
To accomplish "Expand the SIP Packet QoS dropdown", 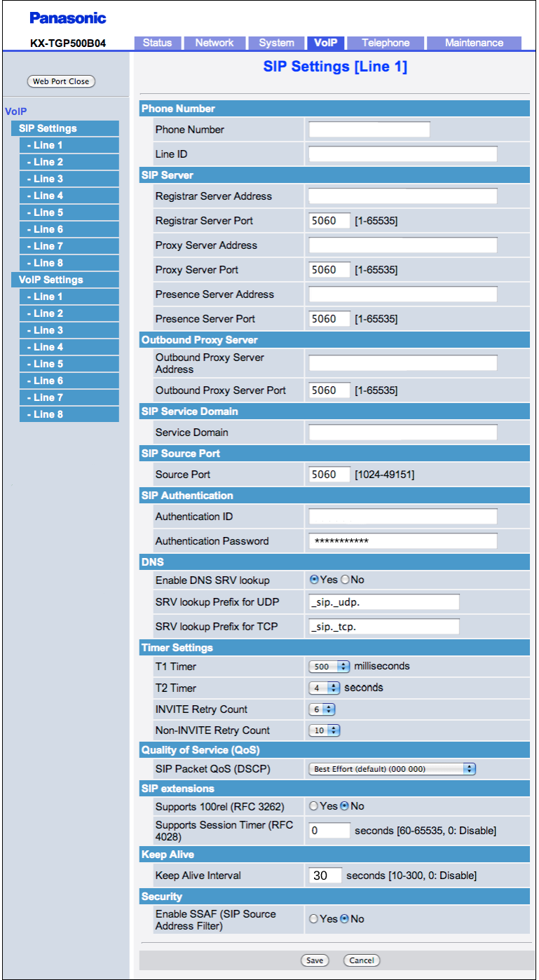I will click(x=392, y=769).
